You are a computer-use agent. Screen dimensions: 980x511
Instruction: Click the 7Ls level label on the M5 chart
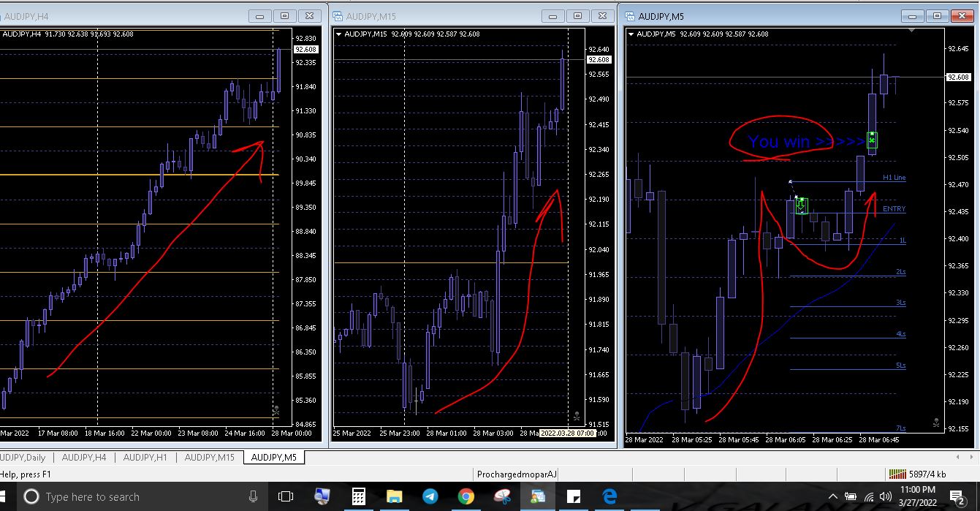click(900, 428)
